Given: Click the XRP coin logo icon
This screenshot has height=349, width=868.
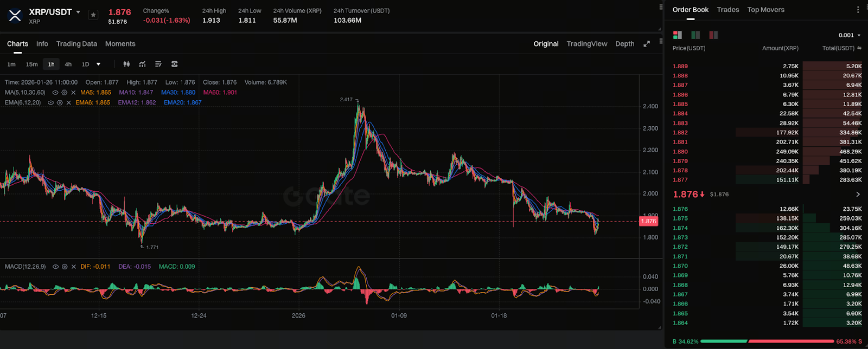Looking at the screenshot, I should point(15,16).
